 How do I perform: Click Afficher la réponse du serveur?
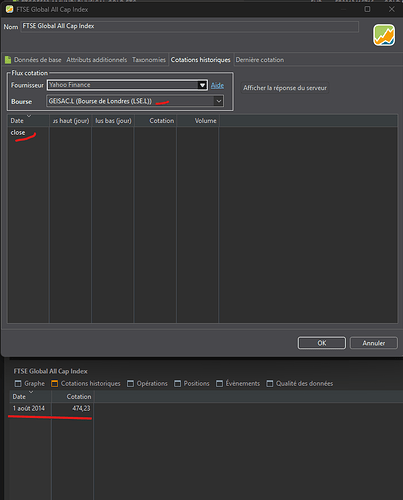point(285,88)
